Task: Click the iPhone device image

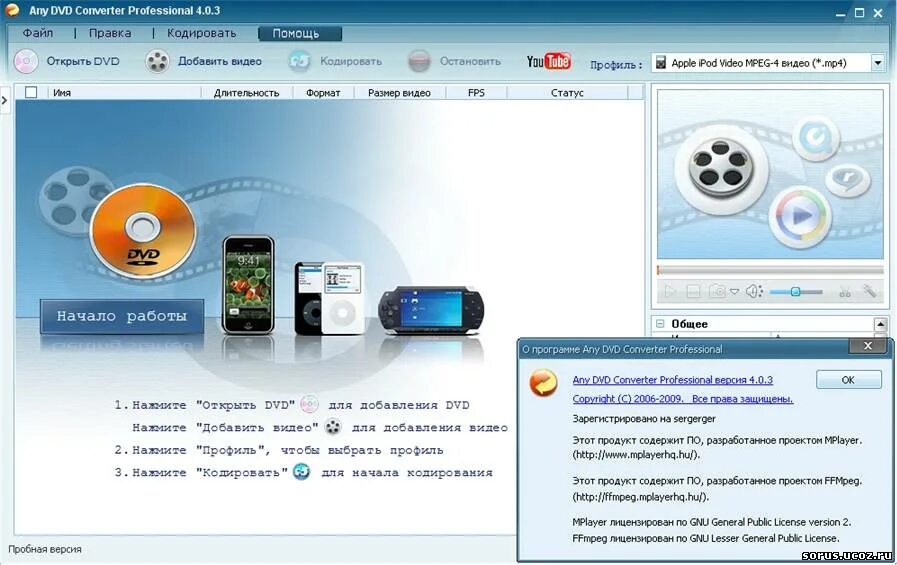Action: coord(248,284)
